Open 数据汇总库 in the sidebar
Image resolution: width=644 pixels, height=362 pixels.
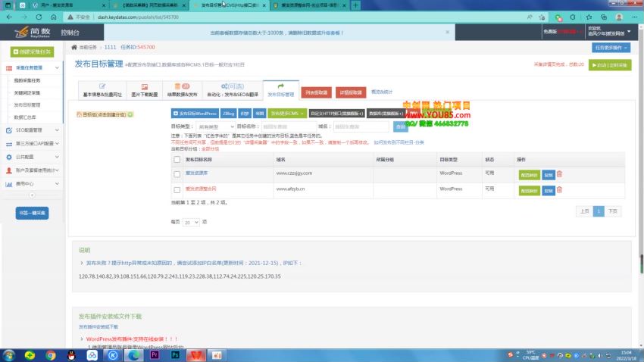click(x=25, y=117)
